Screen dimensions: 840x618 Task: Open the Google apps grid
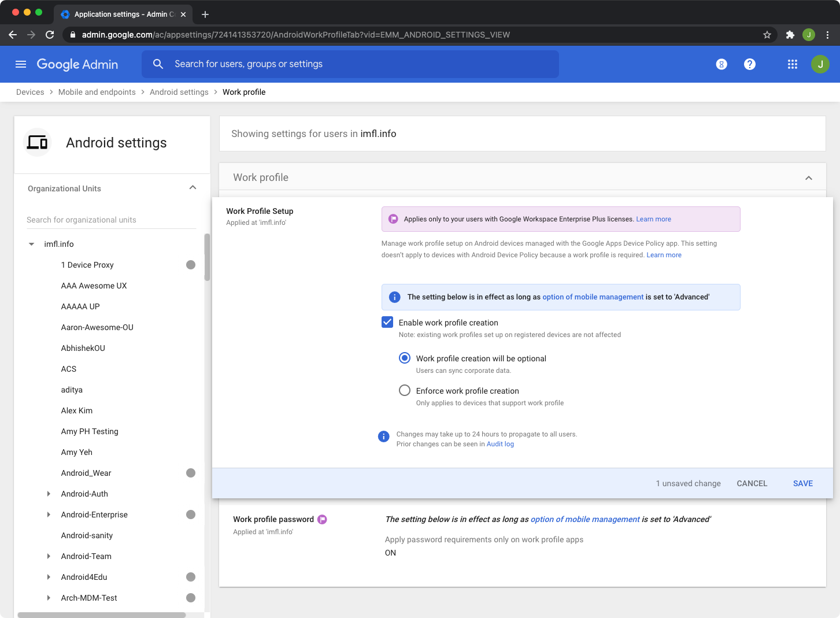point(793,64)
